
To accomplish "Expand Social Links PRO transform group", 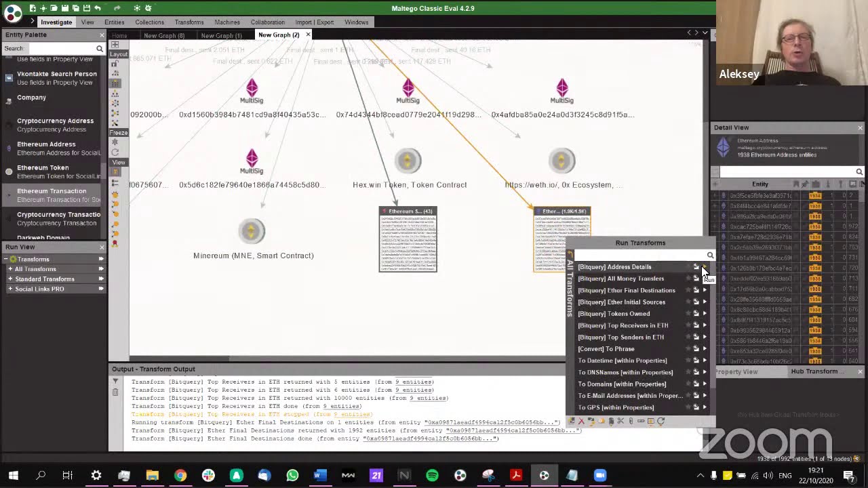I will coord(10,289).
